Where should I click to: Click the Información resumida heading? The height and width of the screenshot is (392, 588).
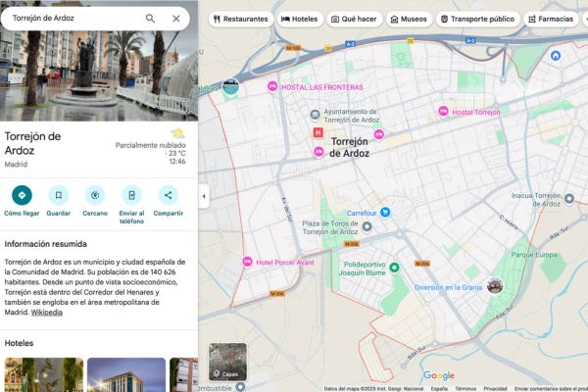point(46,244)
